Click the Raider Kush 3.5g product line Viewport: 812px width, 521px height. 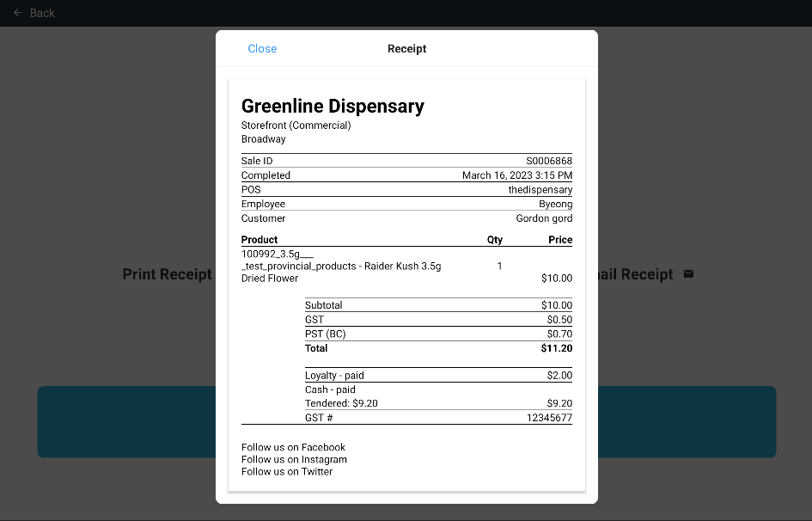341,266
